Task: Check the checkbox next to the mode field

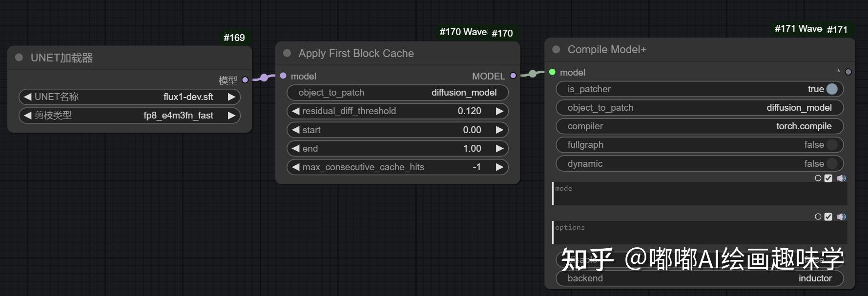Action: tap(827, 178)
